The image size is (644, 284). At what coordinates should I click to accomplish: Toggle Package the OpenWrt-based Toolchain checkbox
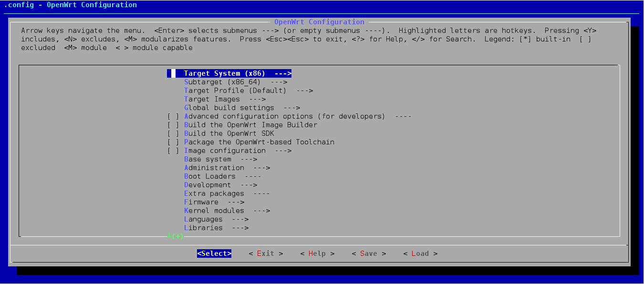tap(173, 142)
